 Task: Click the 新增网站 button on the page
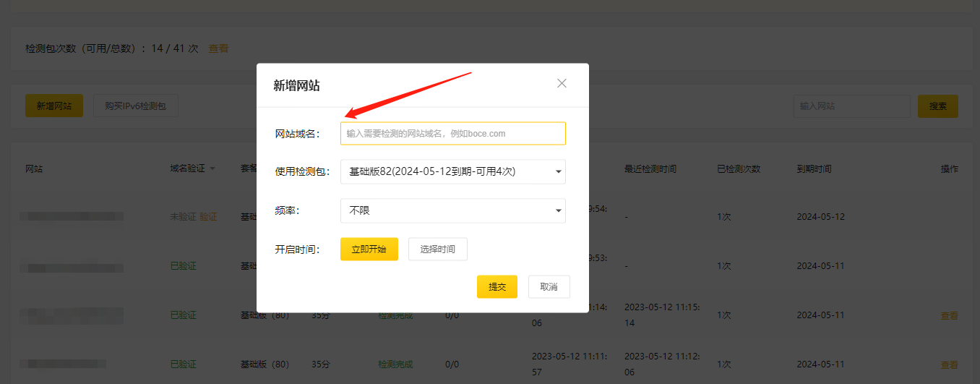[54, 106]
